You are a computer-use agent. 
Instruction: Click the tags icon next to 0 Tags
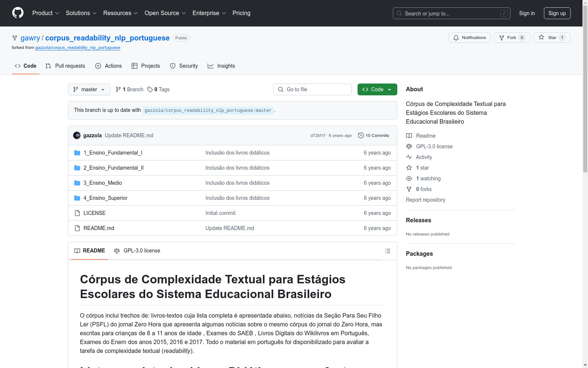coord(150,89)
